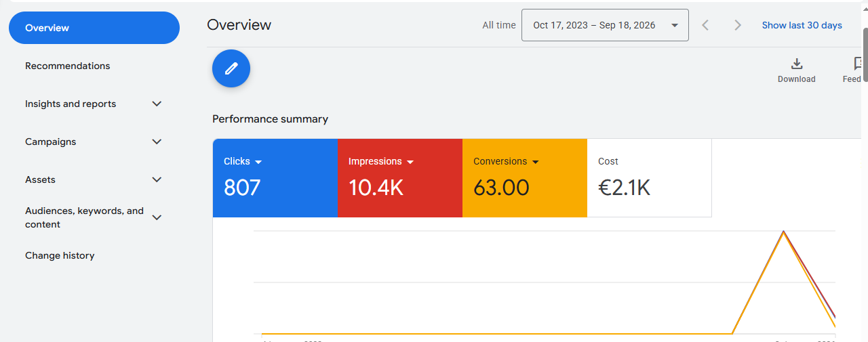The height and width of the screenshot is (342, 868).
Task: Open Change history page
Action: (x=60, y=255)
